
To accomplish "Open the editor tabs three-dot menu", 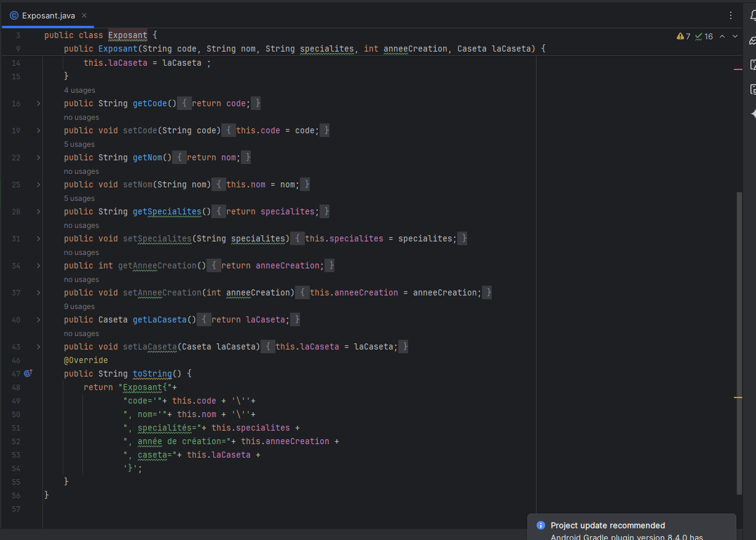I will (x=730, y=15).
